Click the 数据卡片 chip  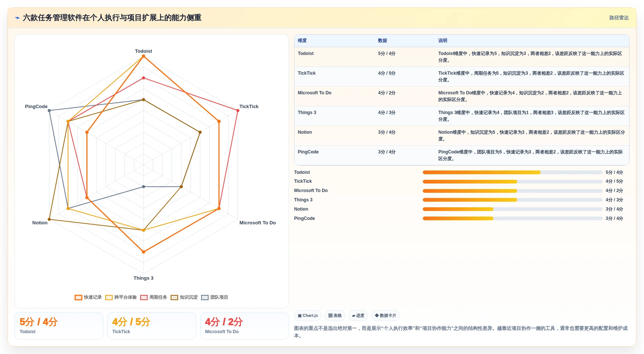point(386,316)
